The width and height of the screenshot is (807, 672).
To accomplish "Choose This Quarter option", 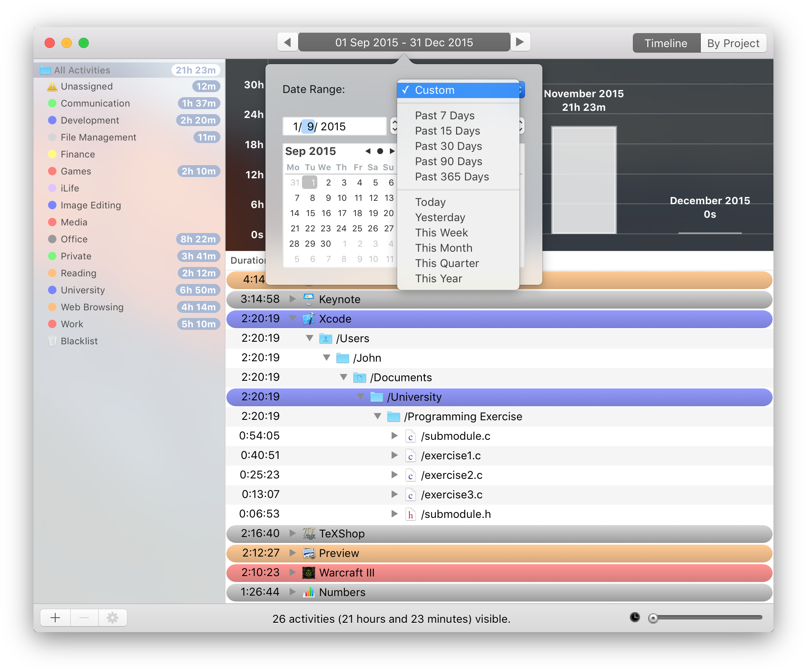I will (458, 263).
